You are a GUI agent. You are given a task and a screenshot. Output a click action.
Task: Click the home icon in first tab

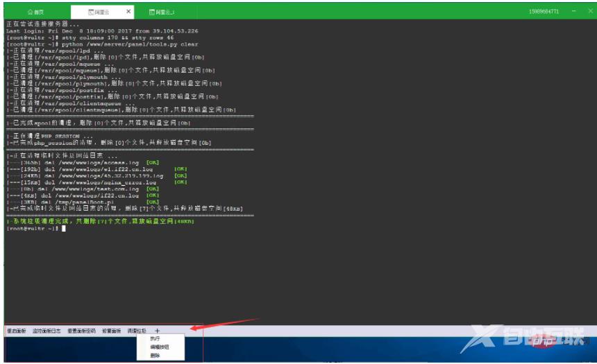pyautogui.click(x=30, y=12)
